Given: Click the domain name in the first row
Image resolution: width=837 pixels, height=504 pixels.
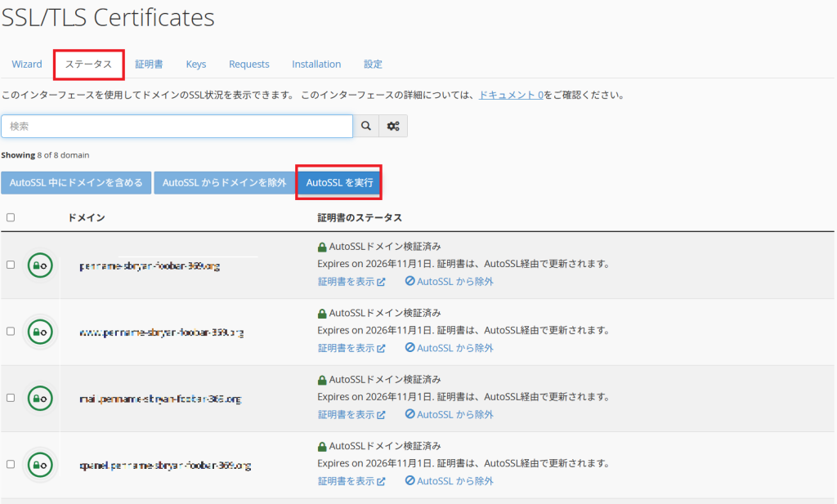Looking at the screenshot, I should (150, 265).
